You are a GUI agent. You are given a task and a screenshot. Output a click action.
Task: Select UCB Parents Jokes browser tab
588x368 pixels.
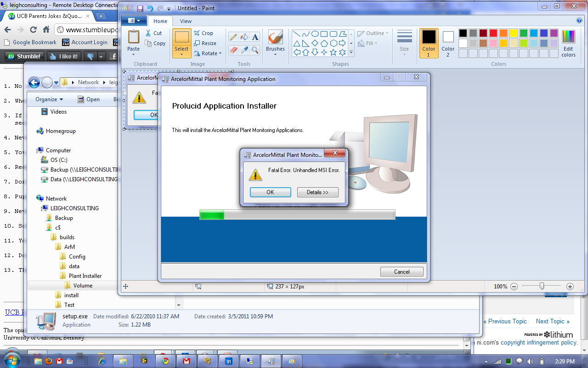coord(49,16)
